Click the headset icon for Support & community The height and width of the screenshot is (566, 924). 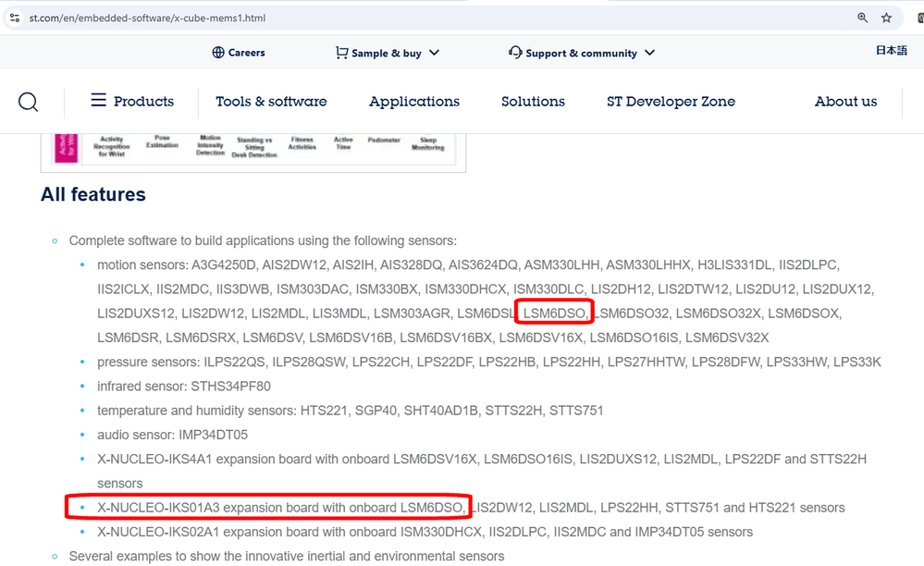(x=515, y=53)
